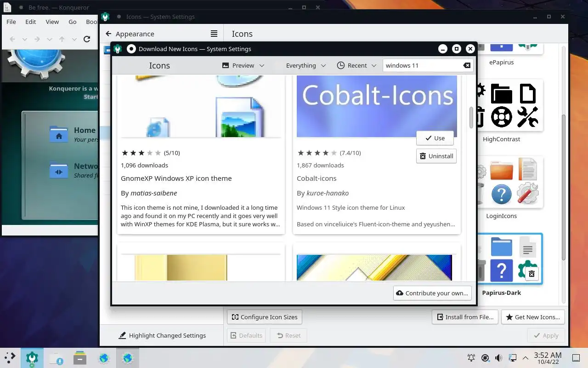Open the View menu in Konqueror
Screen dimensions: 588x368
point(52,22)
